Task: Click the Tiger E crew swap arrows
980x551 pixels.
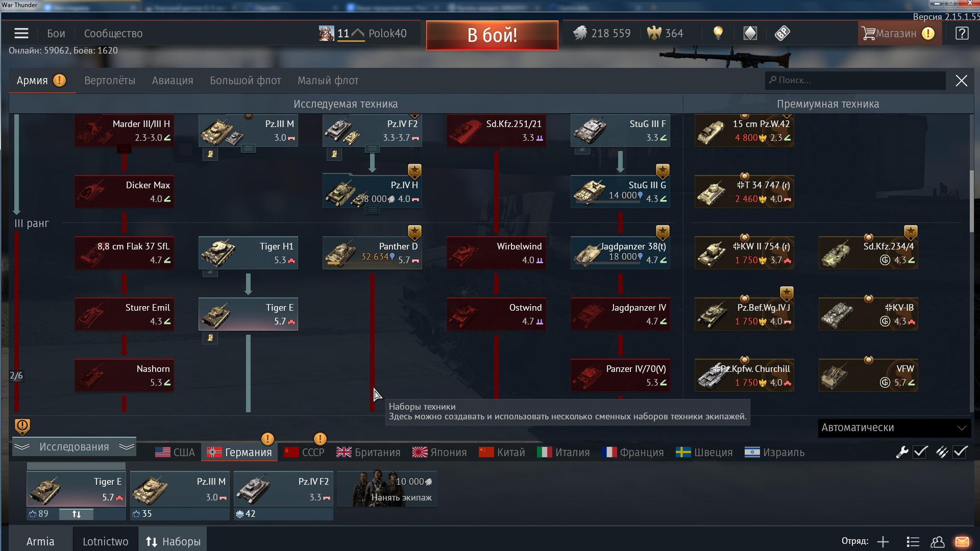Action: (77, 514)
